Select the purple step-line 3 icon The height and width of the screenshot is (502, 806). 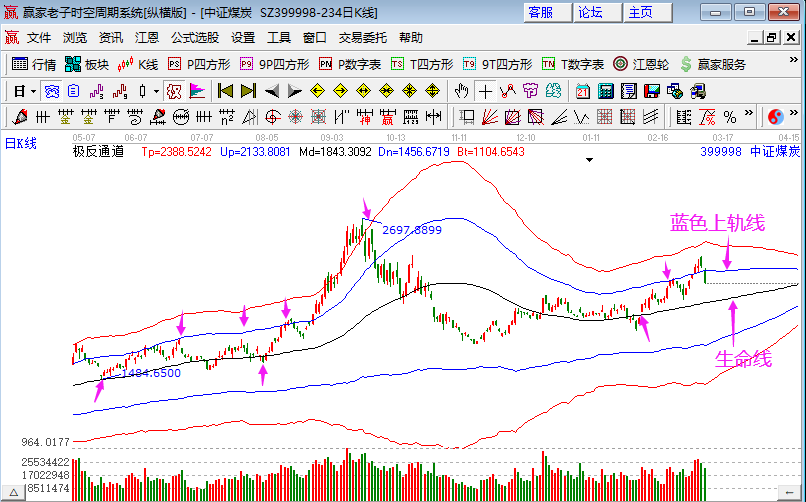(x=97, y=91)
